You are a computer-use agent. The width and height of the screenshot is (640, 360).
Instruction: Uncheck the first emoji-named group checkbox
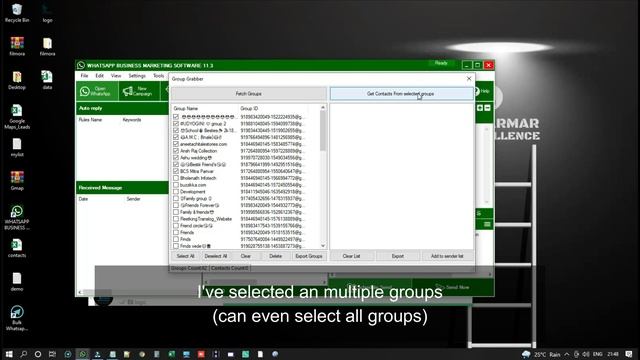176,117
